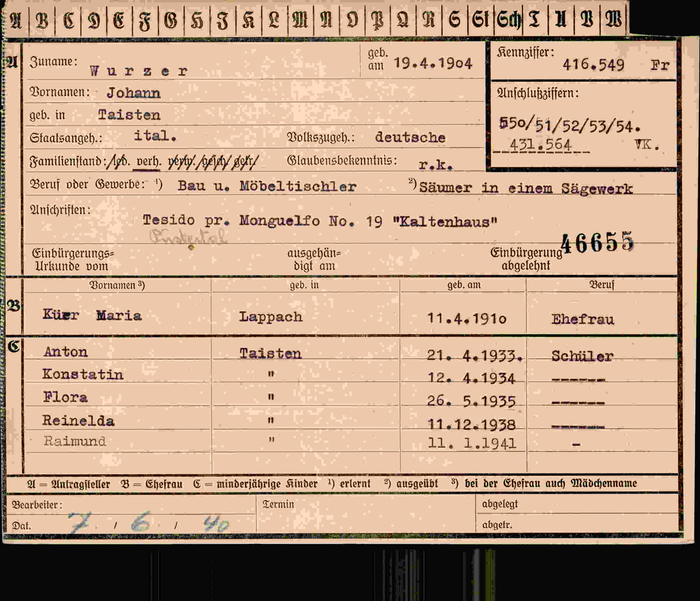The image size is (700, 601).
Task: Click birthplace 'Taisten' after 'geb. in'
Action: click(x=129, y=115)
